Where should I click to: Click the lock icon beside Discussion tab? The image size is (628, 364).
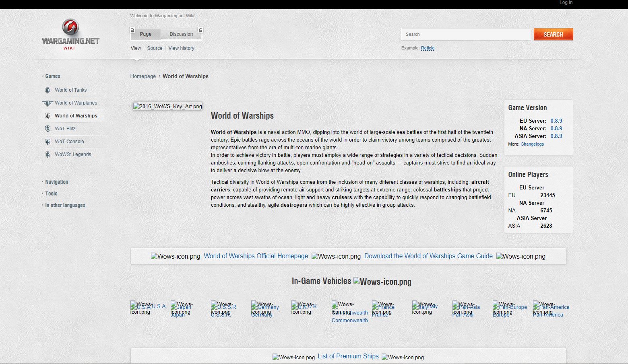[200, 30]
